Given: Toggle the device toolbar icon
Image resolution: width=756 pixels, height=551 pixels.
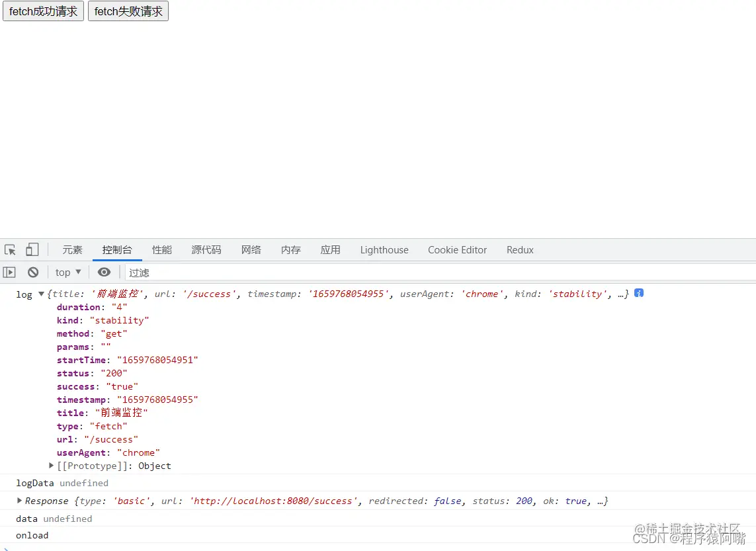Looking at the screenshot, I should [x=32, y=250].
